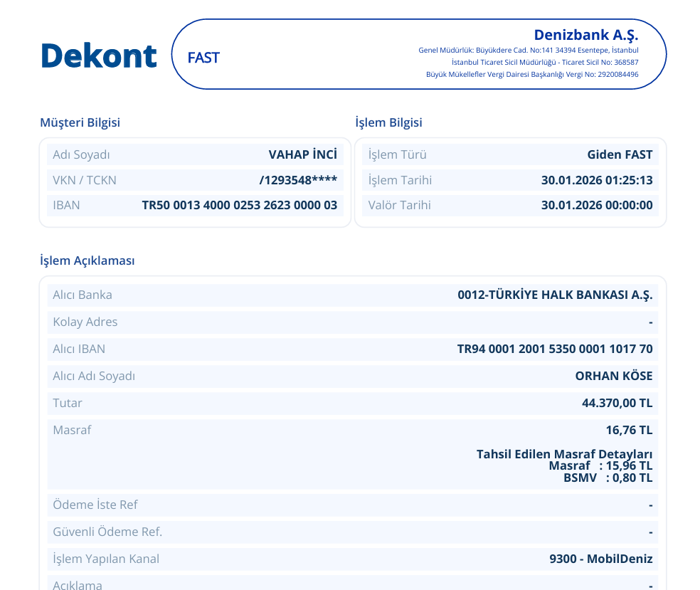Click the VKN / TCKN label

point(85,180)
